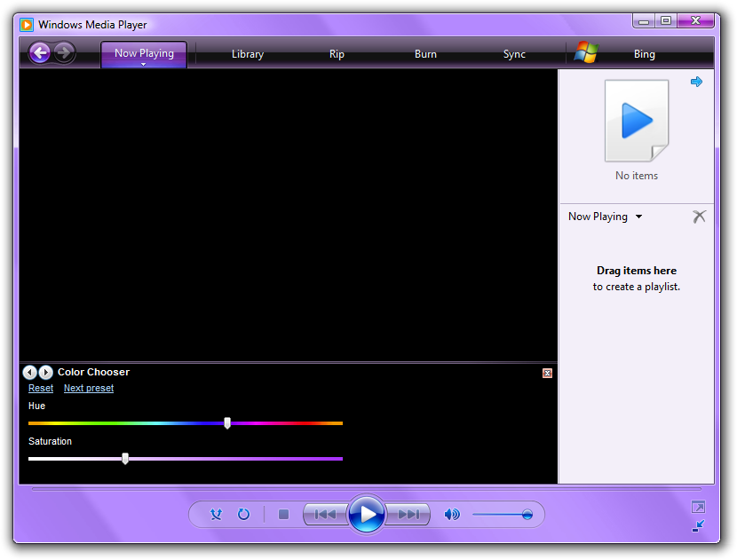The image size is (737, 560).
Task: Stop playback with the square Stop button
Action: point(283,514)
